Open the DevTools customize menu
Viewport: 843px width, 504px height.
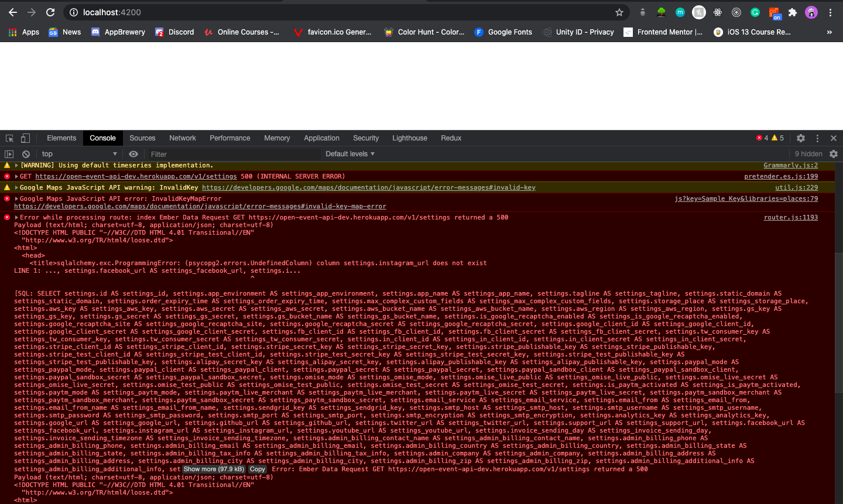pos(818,138)
